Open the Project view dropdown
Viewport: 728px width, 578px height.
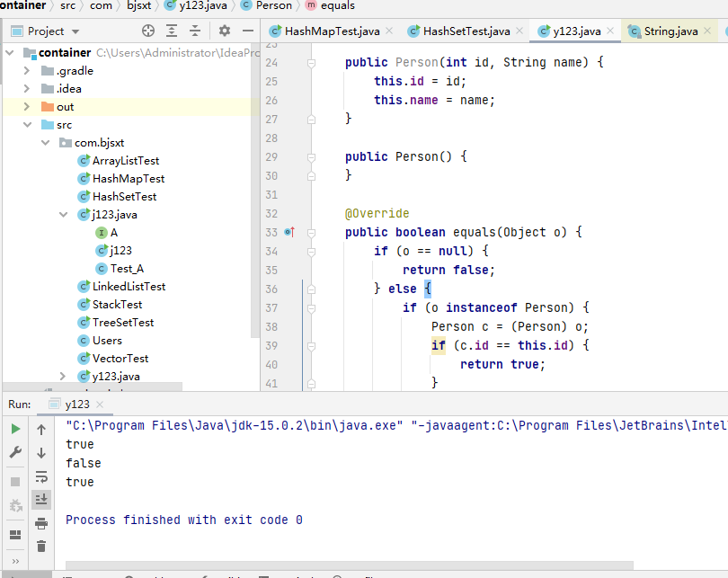75,31
